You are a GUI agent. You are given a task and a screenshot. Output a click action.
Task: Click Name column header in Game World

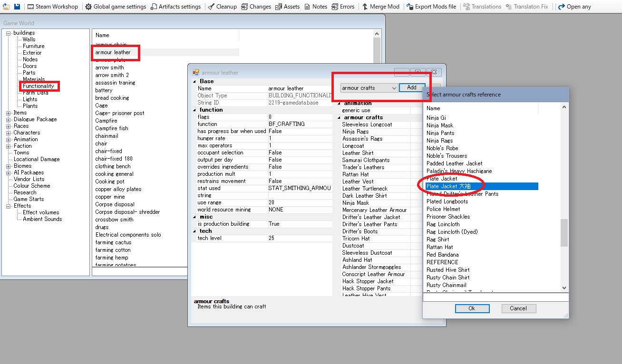pyautogui.click(x=165, y=35)
